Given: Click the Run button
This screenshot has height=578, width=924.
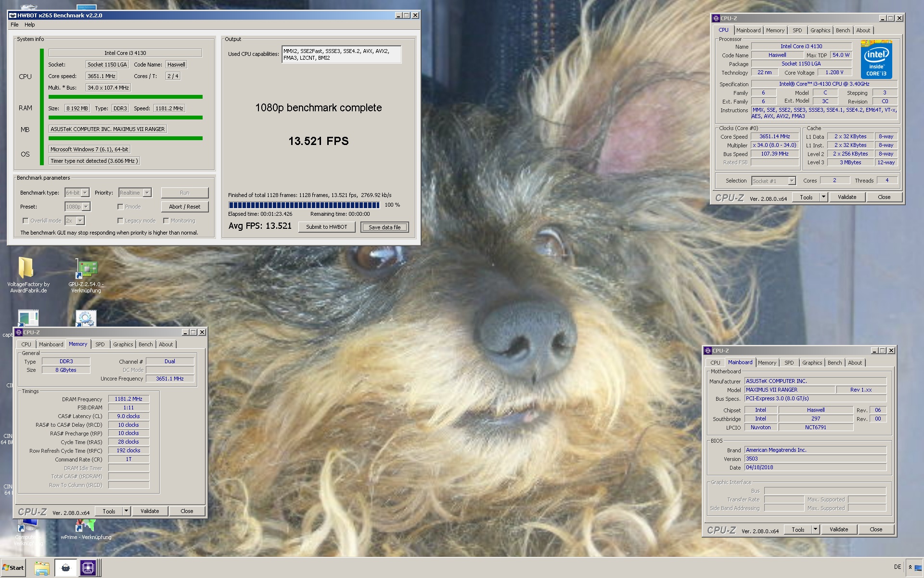Looking at the screenshot, I should pos(184,193).
